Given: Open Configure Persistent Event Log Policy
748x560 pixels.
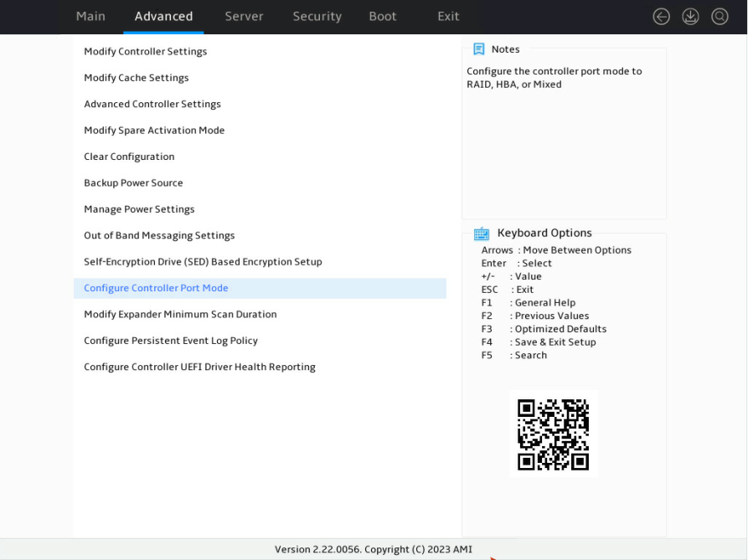Looking at the screenshot, I should 260,341.
